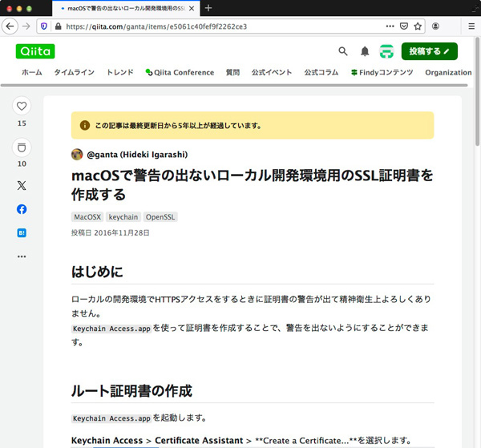The width and height of the screenshot is (481, 448).
Task: Share via Hatena Bookmark icon
Action: click(x=22, y=233)
